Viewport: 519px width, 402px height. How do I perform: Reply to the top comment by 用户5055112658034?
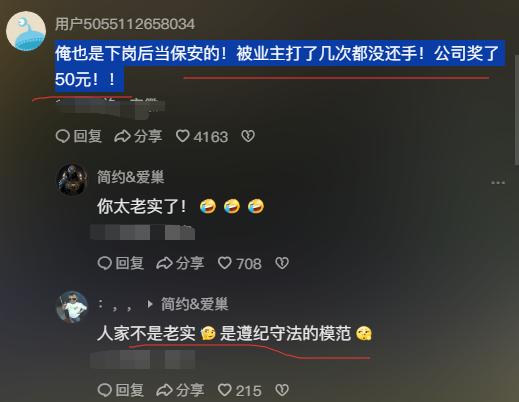coord(79,136)
